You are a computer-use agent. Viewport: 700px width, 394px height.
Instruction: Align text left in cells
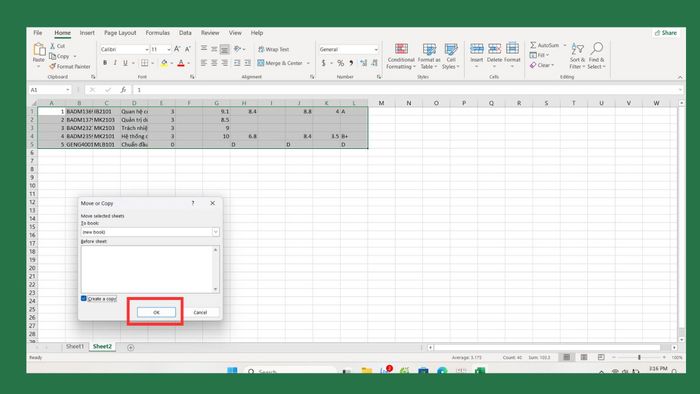point(204,63)
